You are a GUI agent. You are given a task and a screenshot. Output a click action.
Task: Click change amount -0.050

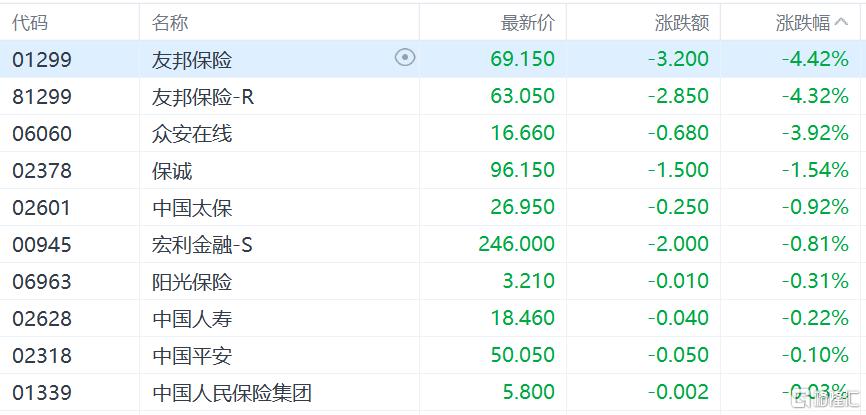coord(678,355)
